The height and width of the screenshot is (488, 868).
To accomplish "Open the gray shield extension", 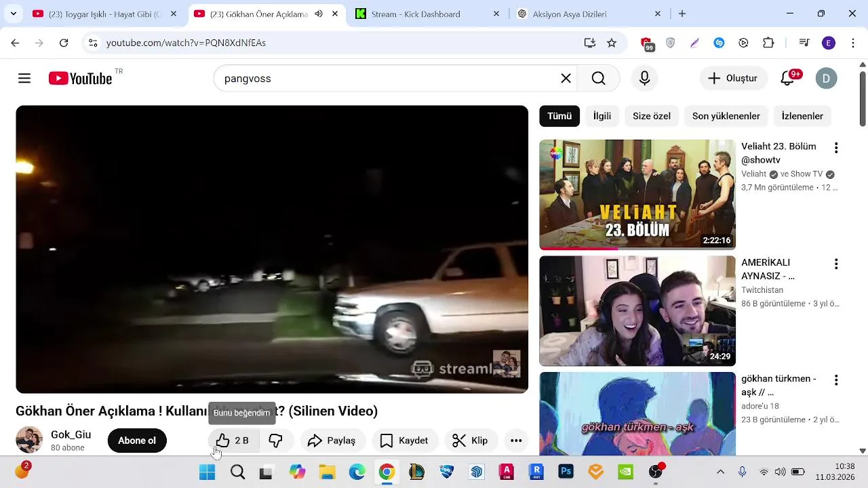I will tap(671, 43).
